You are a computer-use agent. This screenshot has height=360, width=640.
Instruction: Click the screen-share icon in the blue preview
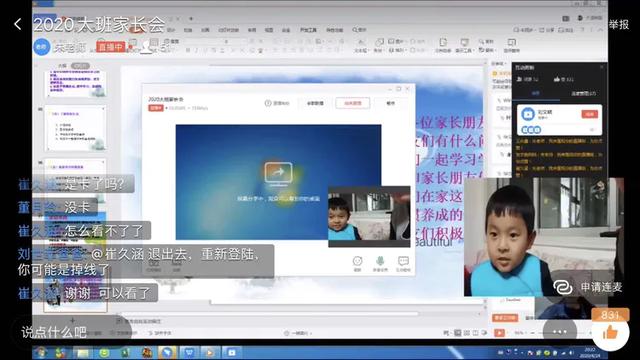(x=278, y=173)
